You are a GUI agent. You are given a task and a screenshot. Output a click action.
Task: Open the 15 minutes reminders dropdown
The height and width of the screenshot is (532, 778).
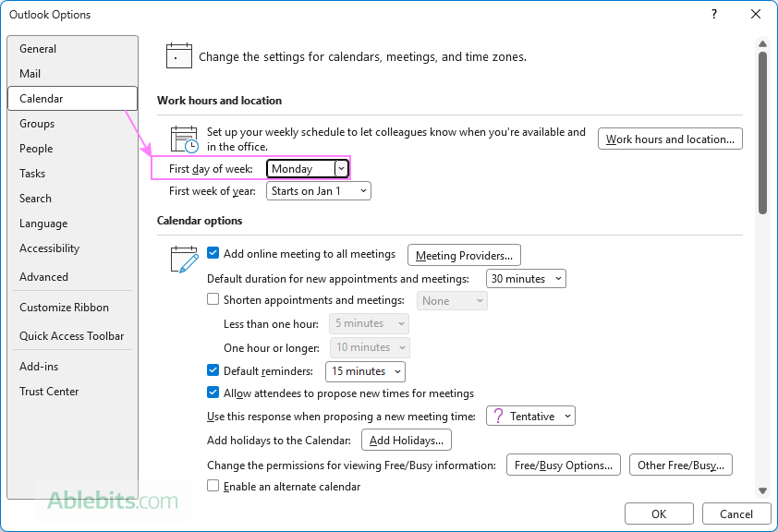[365, 371]
